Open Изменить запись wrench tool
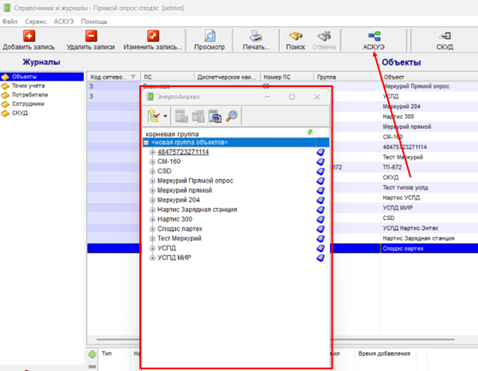Viewport: 478px width, 371px height. click(x=153, y=36)
